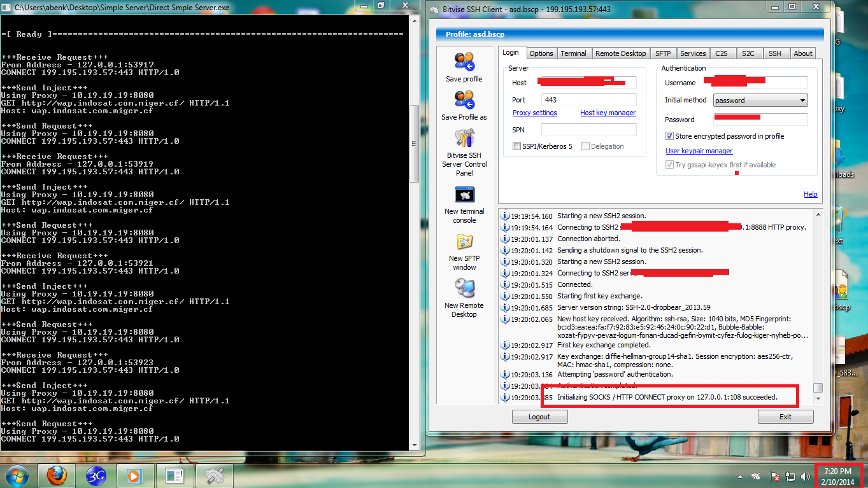Switch to the C2S tab
868x488 pixels.
tap(722, 53)
